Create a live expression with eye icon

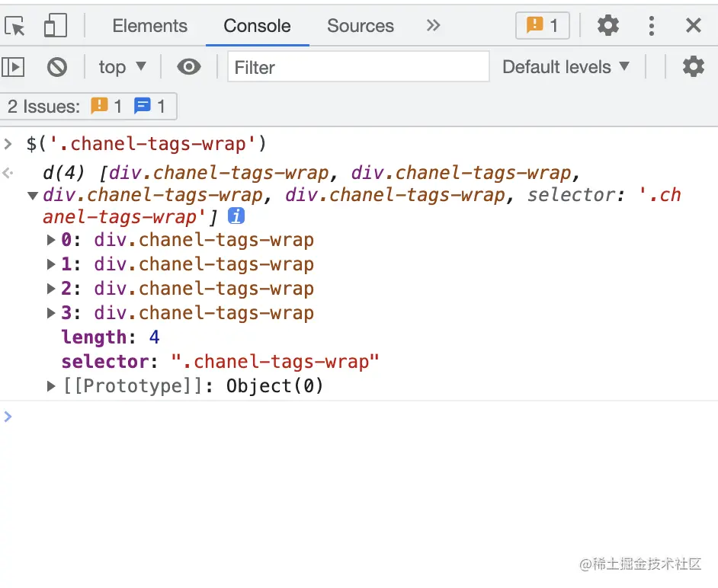pos(188,67)
